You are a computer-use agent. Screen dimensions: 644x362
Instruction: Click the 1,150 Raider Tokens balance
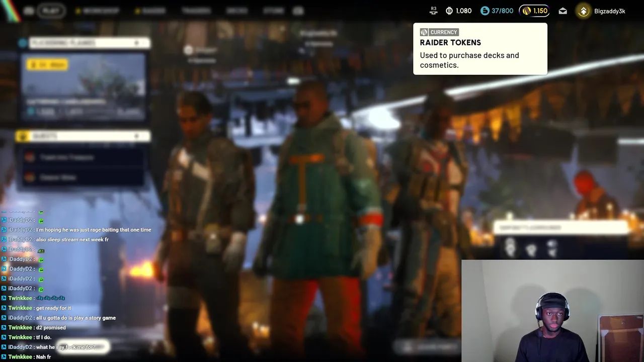tap(540, 11)
